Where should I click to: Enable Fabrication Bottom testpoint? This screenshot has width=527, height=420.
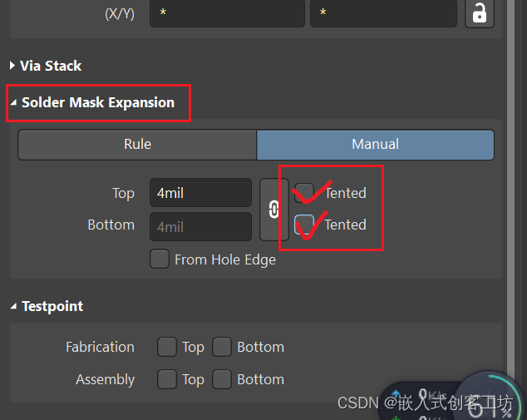pos(222,347)
